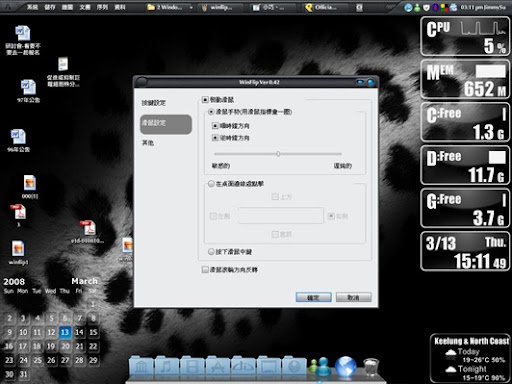Open the dome-shaped folder in dock
512x384 pixels.
tap(243, 367)
